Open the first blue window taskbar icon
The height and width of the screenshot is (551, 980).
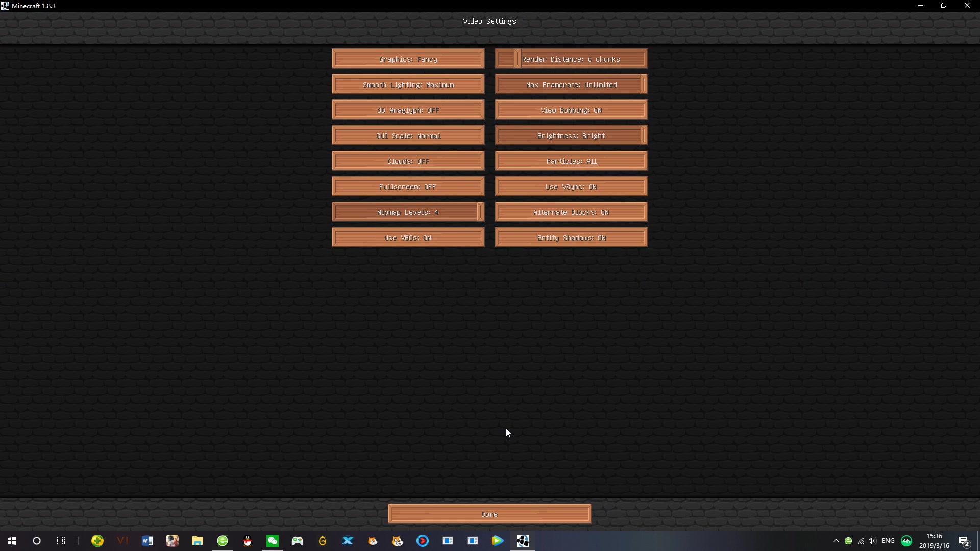(x=448, y=541)
